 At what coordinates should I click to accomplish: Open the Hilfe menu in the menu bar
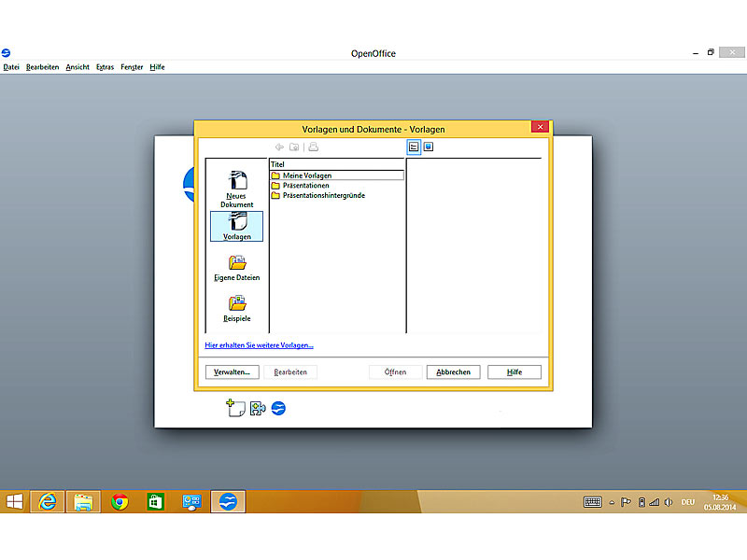pyautogui.click(x=157, y=67)
